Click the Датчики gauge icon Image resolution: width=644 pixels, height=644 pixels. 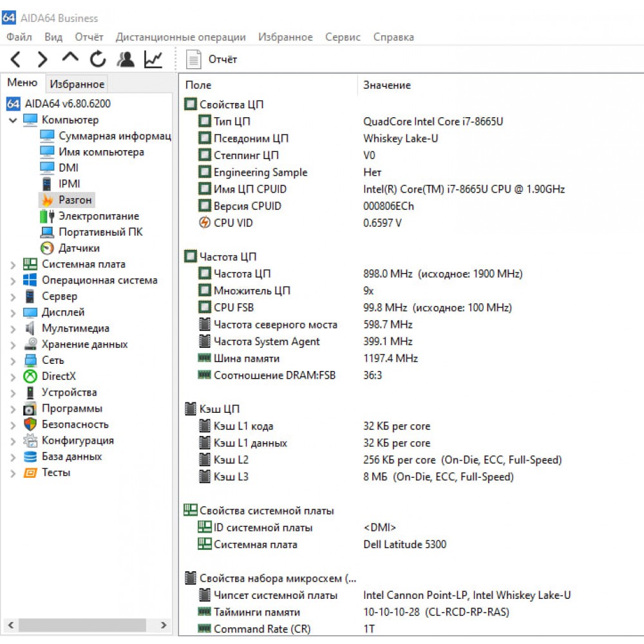[x=47, y=248]
